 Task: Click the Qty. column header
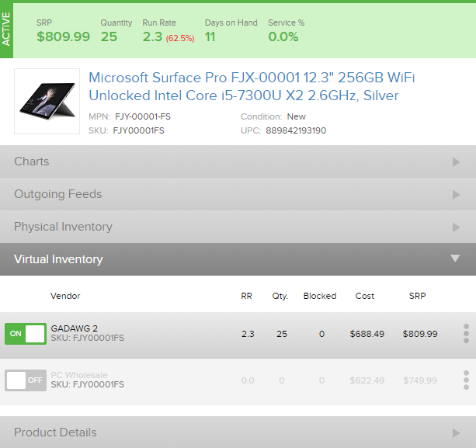[280, 296]
